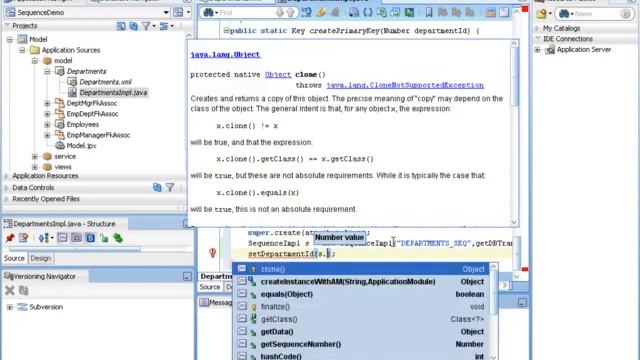Select Source tab below code editor
The image size is (640, 360).
(210, 287)
